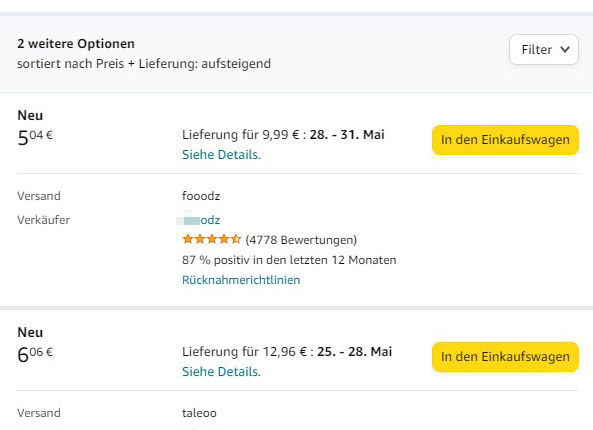Screen dimensions: 593x430
Task: Click the sort order text under heading
Action: click(144, 64)
